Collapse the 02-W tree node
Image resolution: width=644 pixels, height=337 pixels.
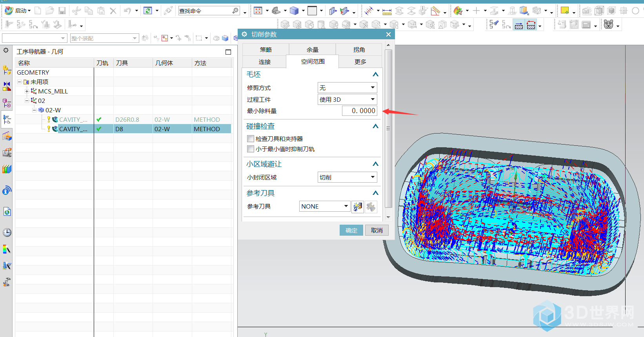pos(34,110)
